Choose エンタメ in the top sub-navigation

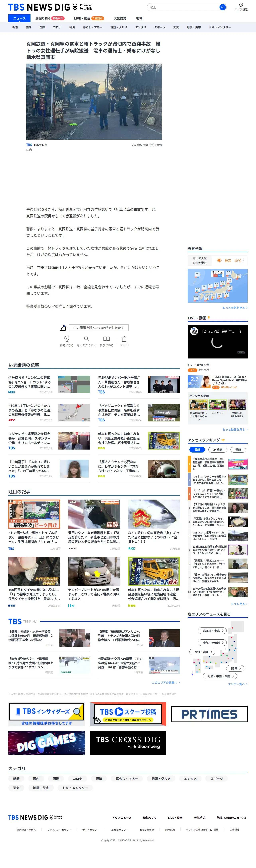tap(141, 27)
